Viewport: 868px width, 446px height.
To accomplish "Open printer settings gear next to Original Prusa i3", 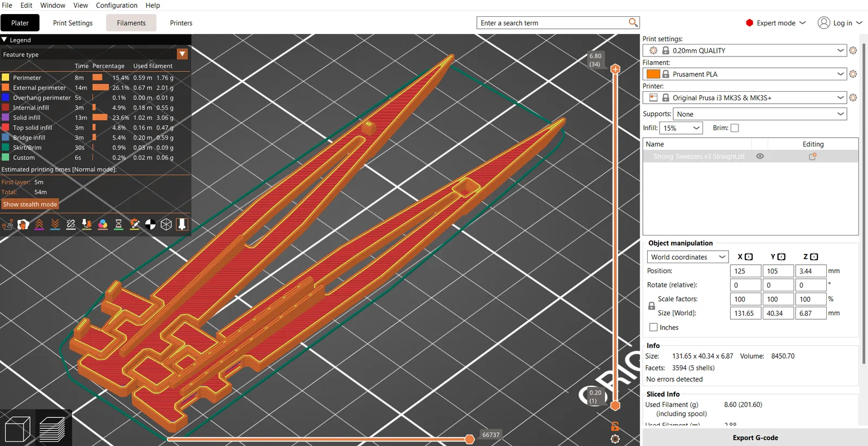I will tap(853, 98).
